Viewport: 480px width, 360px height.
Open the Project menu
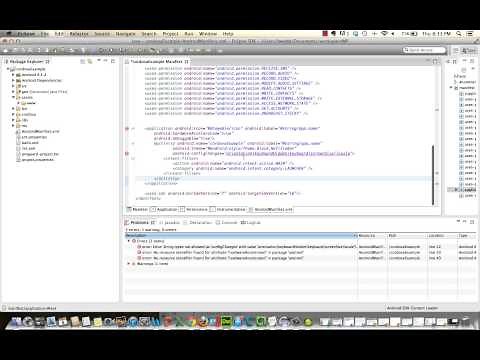170,34
